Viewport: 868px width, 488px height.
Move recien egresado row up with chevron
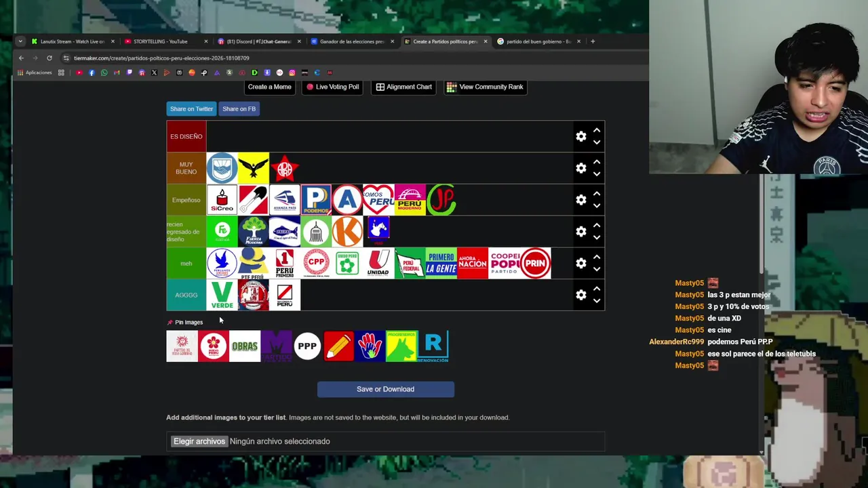[x=597, y=225]
